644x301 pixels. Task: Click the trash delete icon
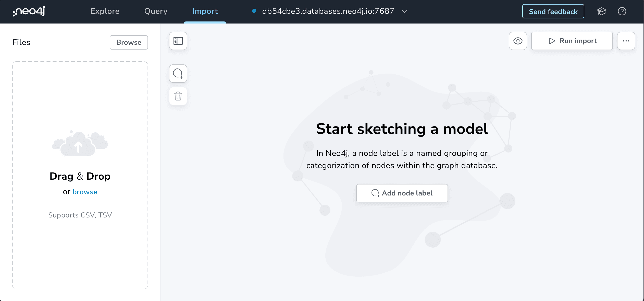pyautogui.click(x=178, y=96)
